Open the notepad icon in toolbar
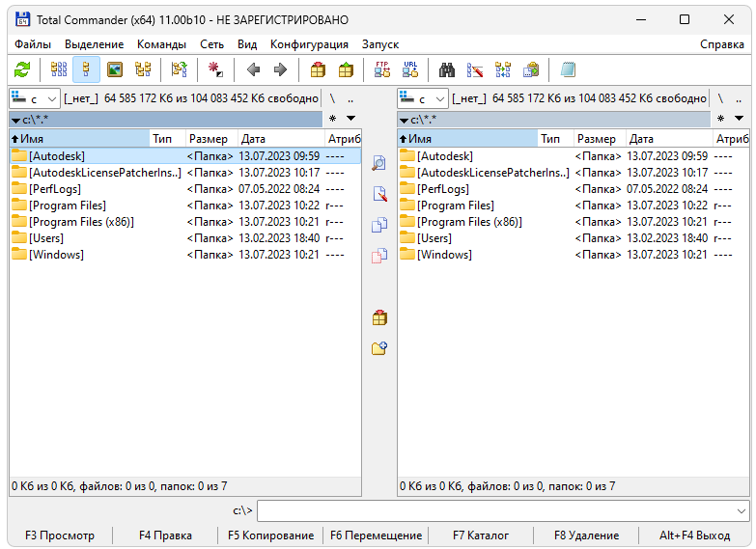Viewport: 756px width, 549px height. pyautogui.click(x=568, y=69)
